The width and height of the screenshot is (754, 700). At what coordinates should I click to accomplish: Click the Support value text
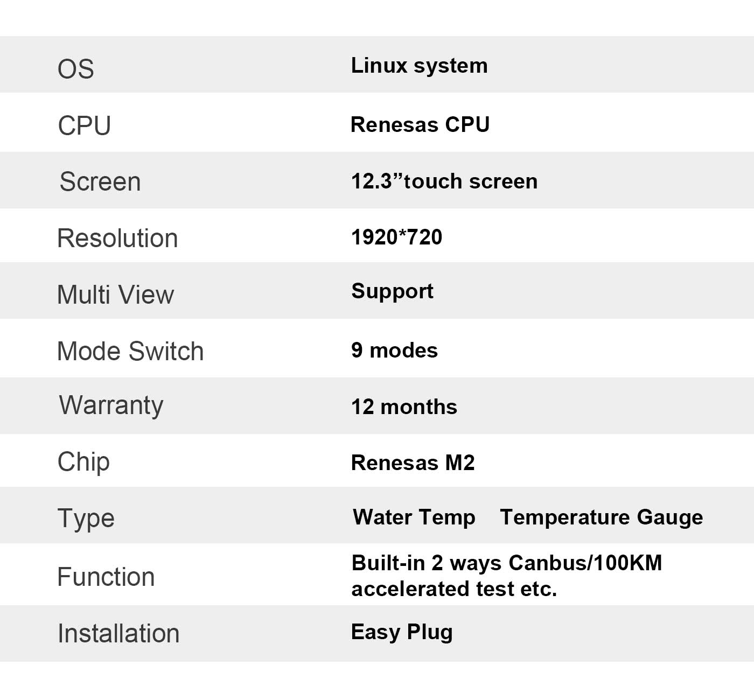(x=392, y=291)
